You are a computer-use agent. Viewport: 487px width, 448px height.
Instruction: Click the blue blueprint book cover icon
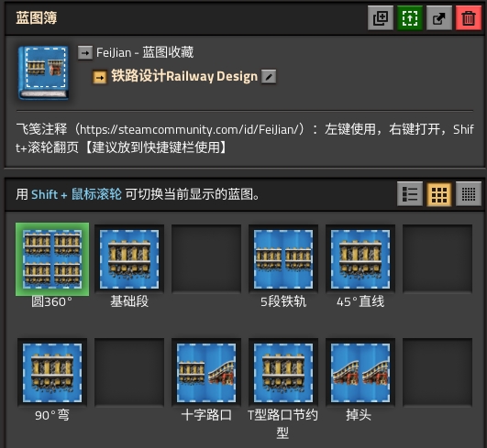(x=43, y=73)
